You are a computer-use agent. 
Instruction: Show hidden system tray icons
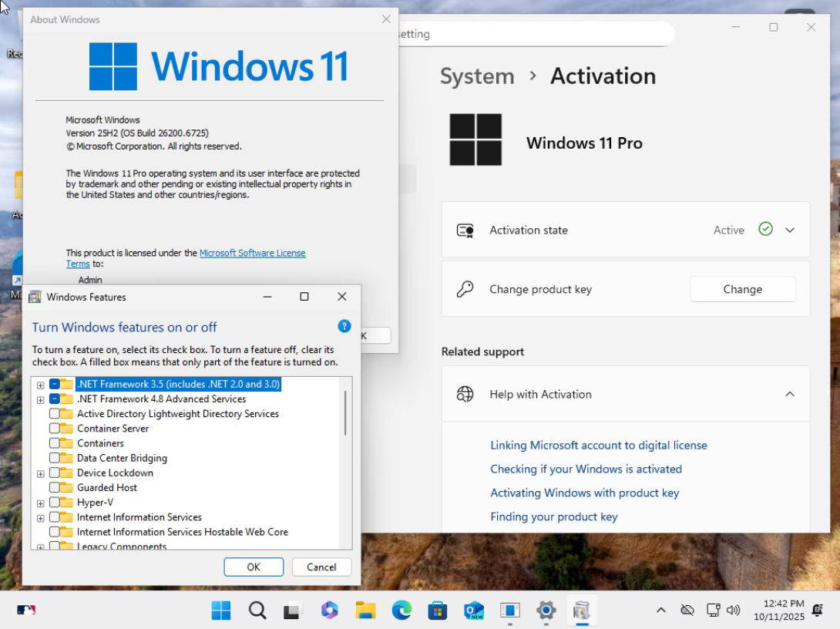click(x=660, y=610)
